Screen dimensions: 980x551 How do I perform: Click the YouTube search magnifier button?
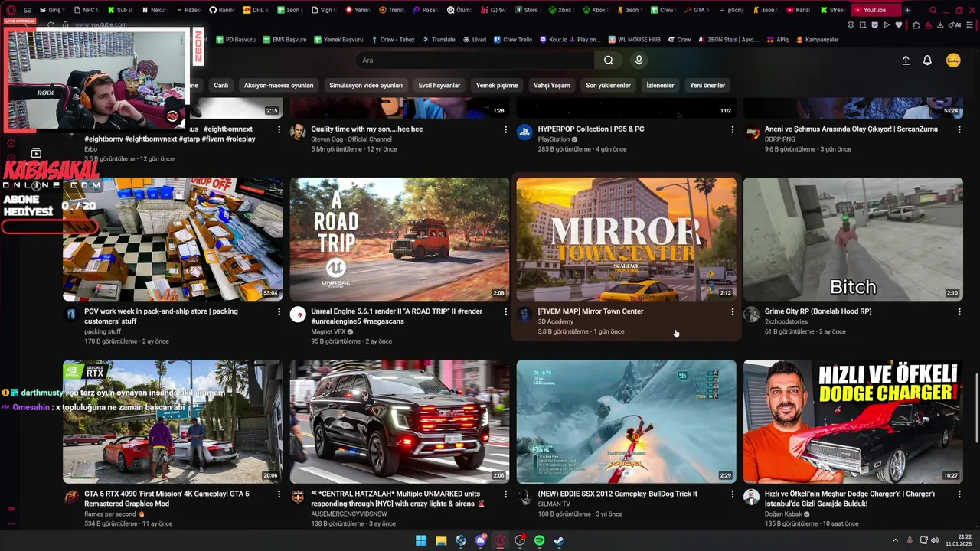pyautogui.click(x=608, y=60)
